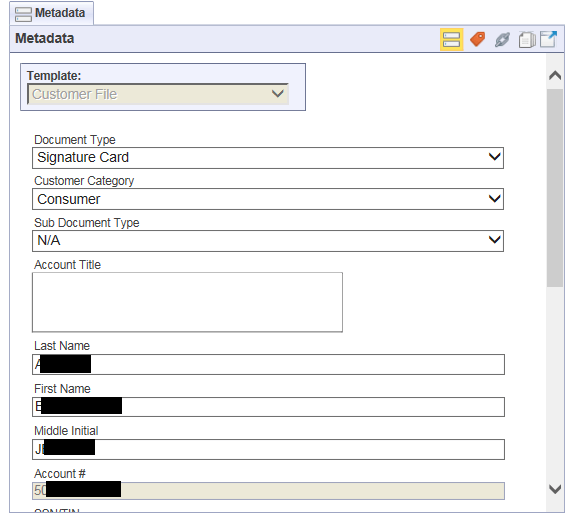This screenshot has height=519, width=571.
Task: Click the First Name input field
Action: (268, 407)
